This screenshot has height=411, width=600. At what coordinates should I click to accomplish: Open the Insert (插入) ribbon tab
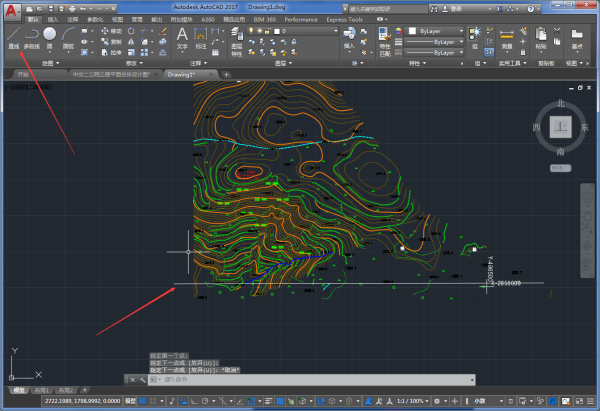click(x=52, y=19)
